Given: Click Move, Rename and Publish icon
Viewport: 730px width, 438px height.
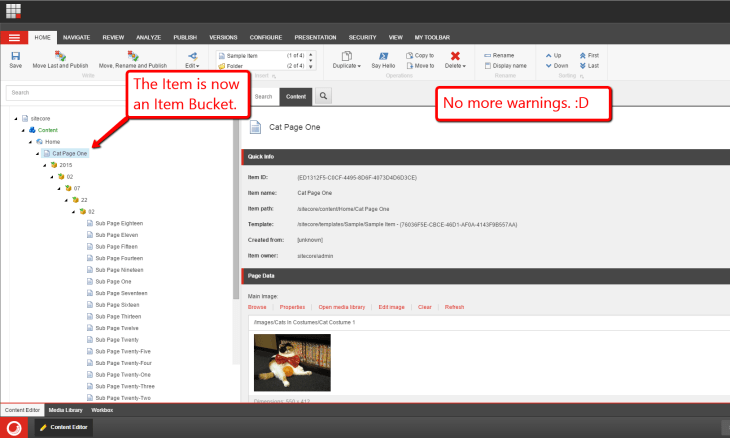Looking at the screenshot, I should click(132, 57).
